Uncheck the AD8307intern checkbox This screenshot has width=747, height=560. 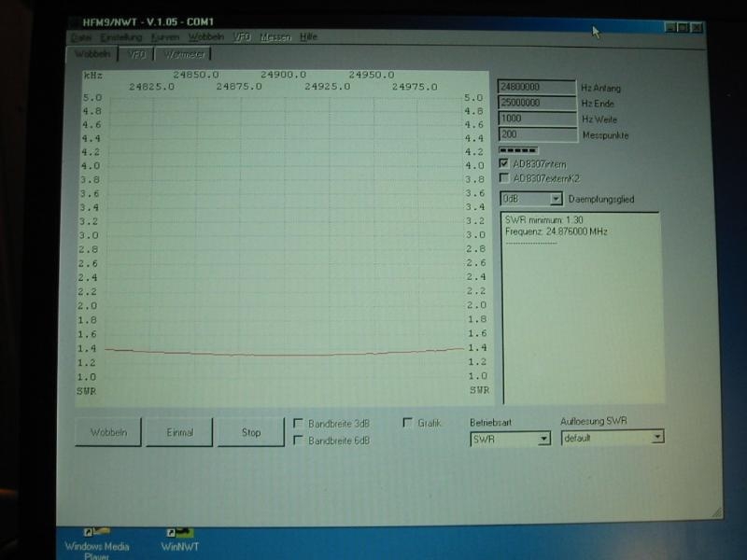tap(503, 163)
